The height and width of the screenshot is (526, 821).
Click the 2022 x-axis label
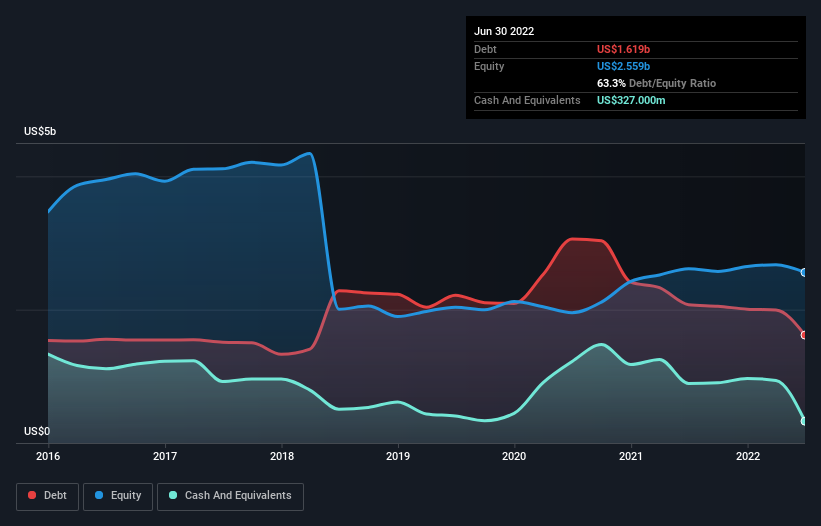[748, 456]
